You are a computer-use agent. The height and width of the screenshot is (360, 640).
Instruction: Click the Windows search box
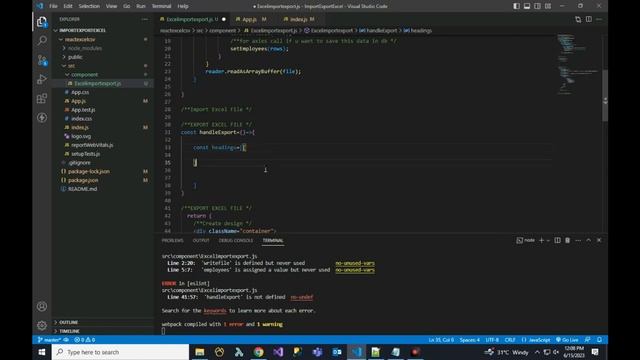(x=120, y=352)
